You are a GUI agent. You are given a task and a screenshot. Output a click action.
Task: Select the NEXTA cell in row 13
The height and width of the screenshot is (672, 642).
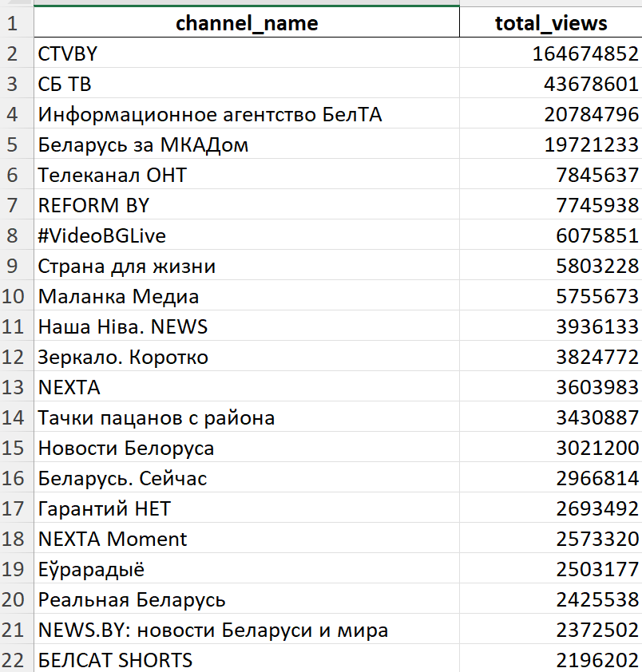point(246,387)
